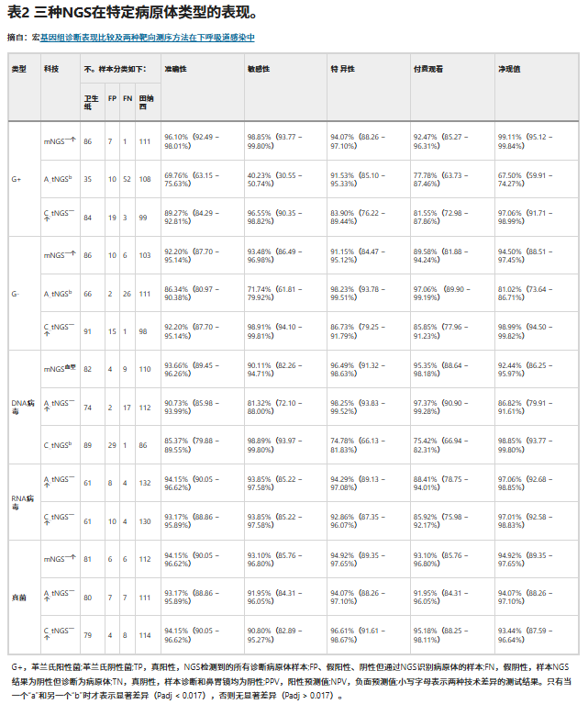Click the footnote text starting with G+
The height and width of the screenshot is (704, 588).
tap(294, 681)
